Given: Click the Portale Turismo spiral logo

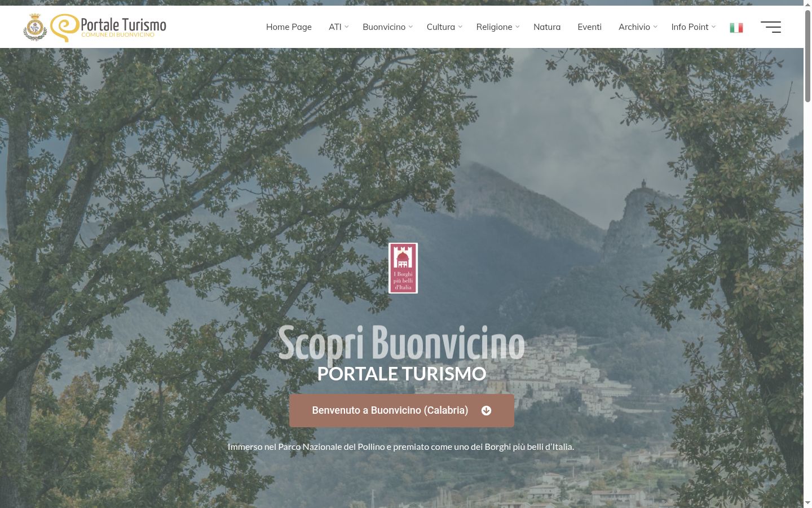Looking at the screenshot, I should click(109, 27).
